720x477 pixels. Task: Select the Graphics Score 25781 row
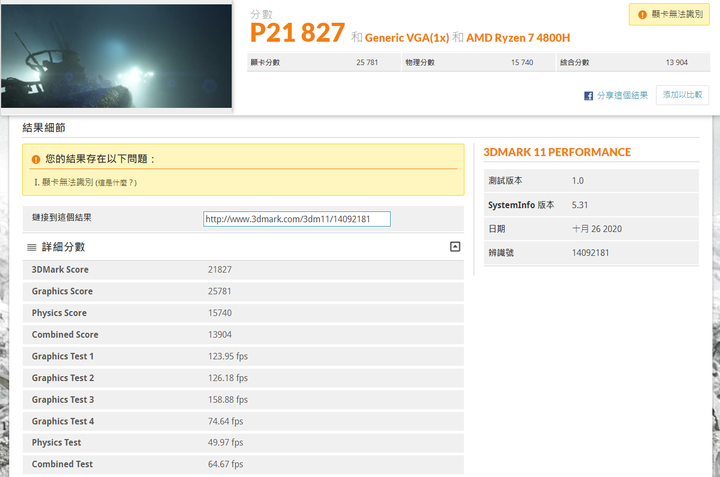tap(243, 292)
